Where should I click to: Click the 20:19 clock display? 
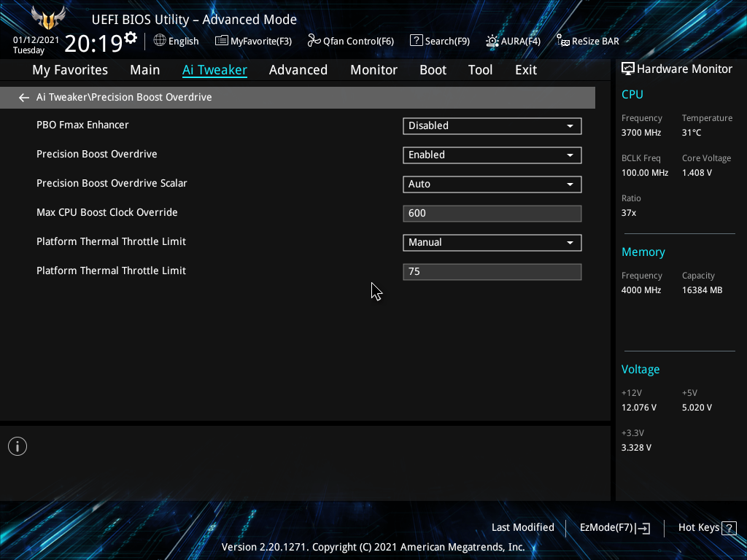tap(93, 43)
